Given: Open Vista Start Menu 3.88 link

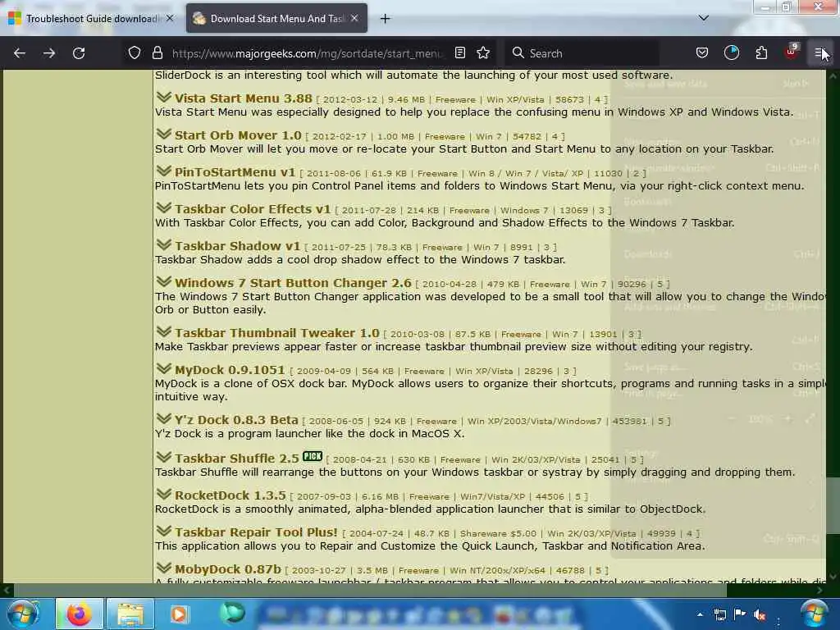Looking at the screenshot, I should [243, 98].
